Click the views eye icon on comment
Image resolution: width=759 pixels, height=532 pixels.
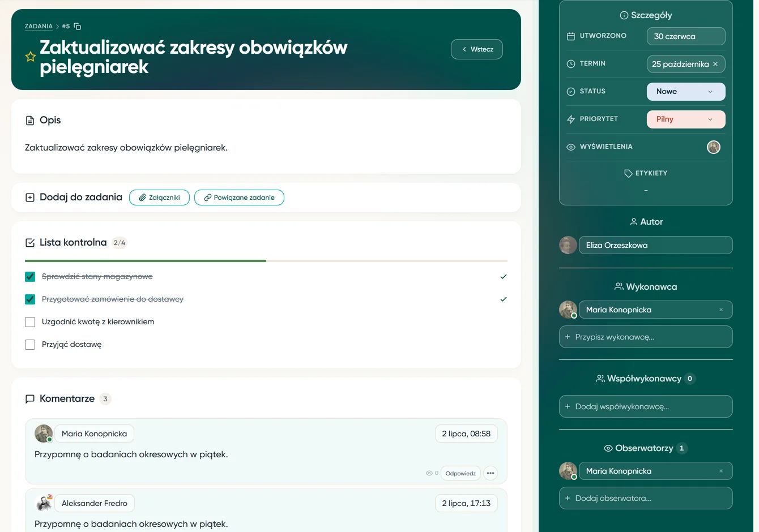tap(429, 473)
